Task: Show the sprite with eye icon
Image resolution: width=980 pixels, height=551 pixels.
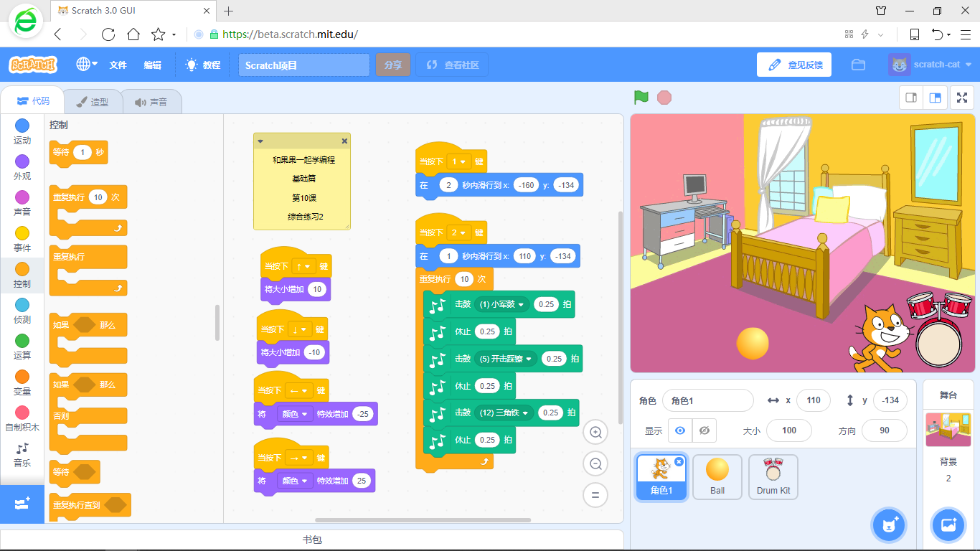Action: (680, 430)
